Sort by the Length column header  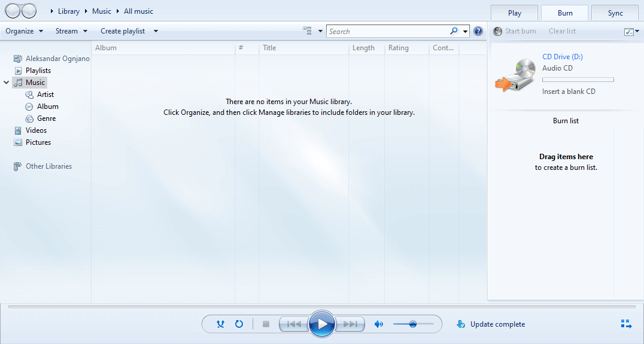coord(366,48)
